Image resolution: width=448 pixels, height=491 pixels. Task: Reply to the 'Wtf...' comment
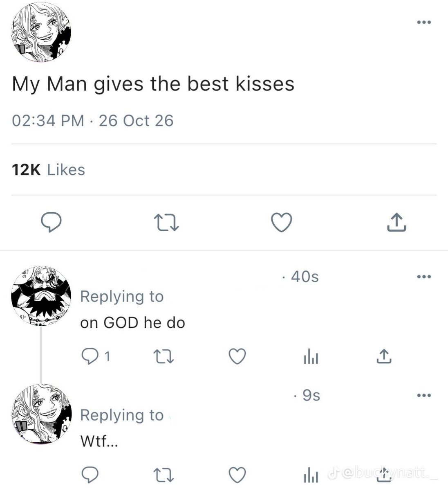point(90,475)
